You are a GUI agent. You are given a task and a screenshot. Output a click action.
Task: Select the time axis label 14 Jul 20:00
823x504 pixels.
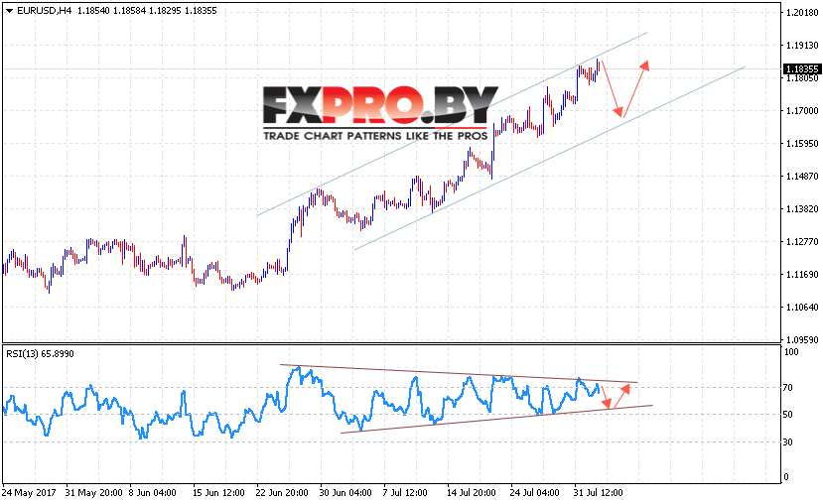[472, 493]
